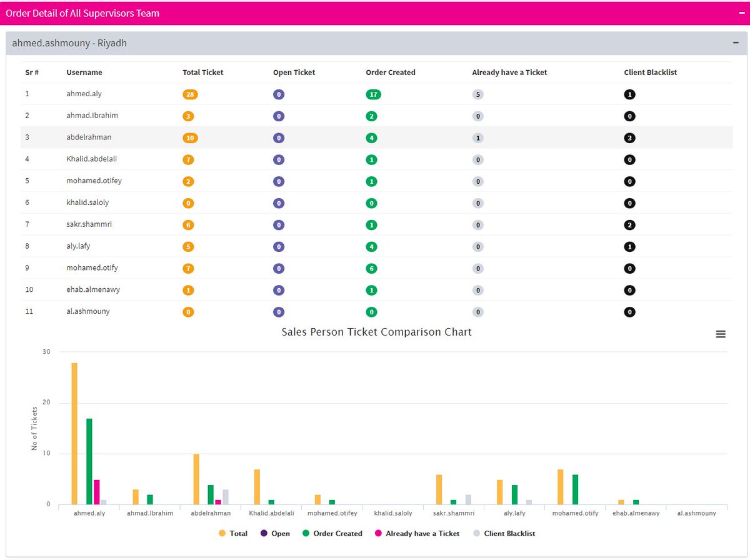Select the khalid.saloly username cell
Screen dimensions: 750x560
pos(87,202)
